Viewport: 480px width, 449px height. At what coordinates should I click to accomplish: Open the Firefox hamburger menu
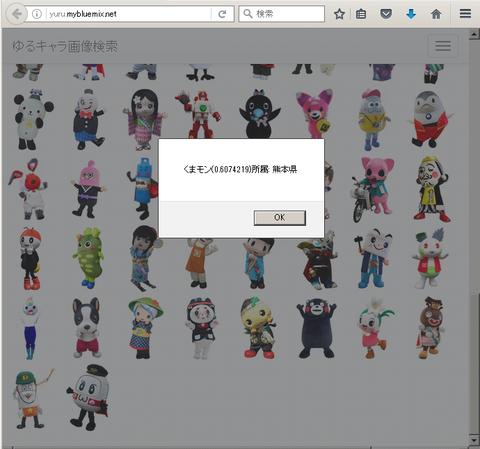tap(465, 14)
